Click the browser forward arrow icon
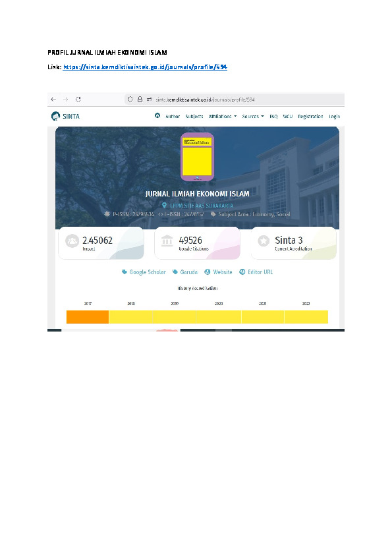392x555 pixels. coord(65,100)
